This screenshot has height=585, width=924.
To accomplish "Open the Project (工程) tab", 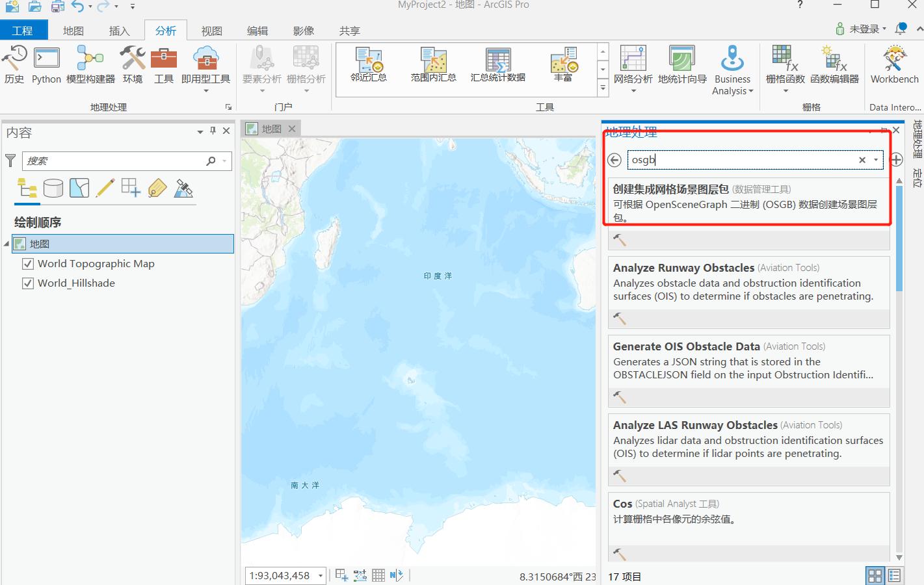I will tap(23, 31).
